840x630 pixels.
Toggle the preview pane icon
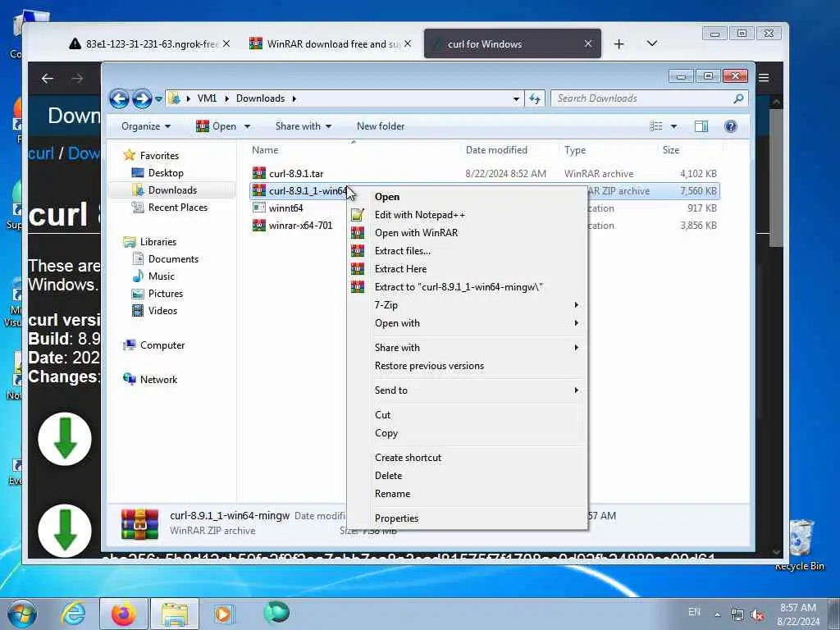pos(701,126)
